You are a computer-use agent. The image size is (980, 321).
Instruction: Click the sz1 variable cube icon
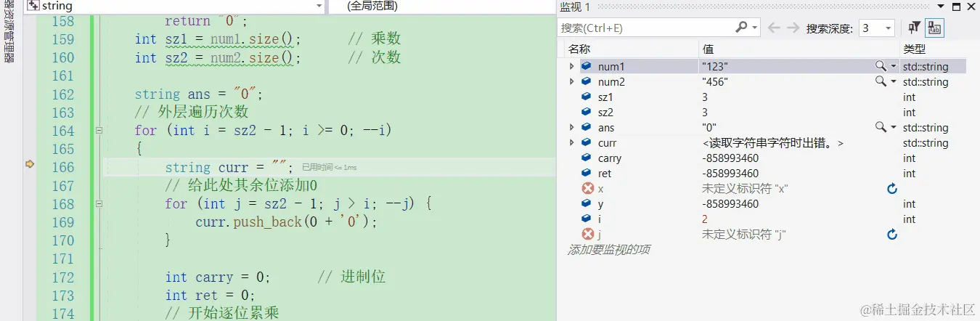pyautogui.click(x=587, y=97)
